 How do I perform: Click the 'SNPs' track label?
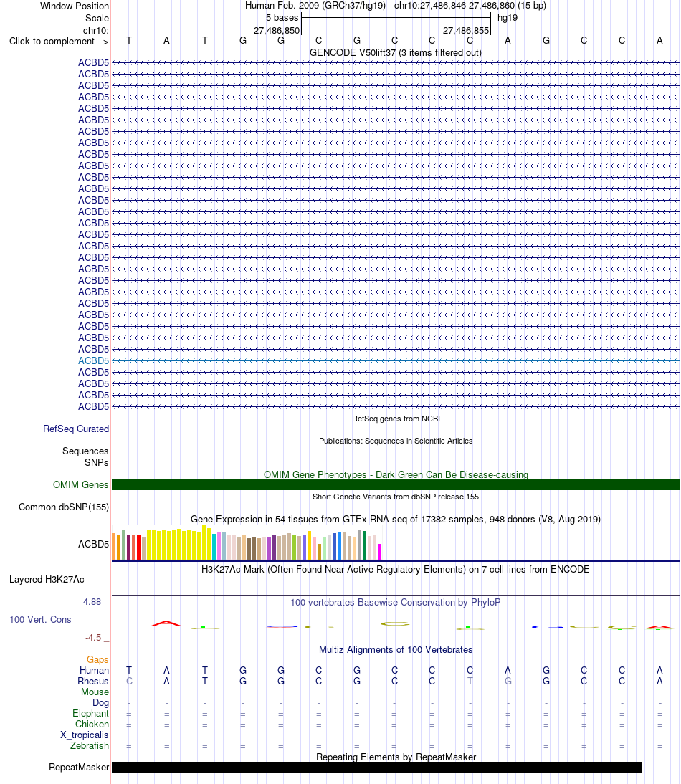pos(96,462)
